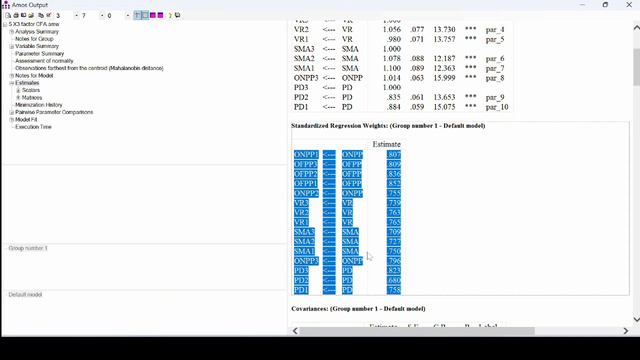
Task: Click the Print Preview toolbar icon
Action: click(x=8, y=16)
